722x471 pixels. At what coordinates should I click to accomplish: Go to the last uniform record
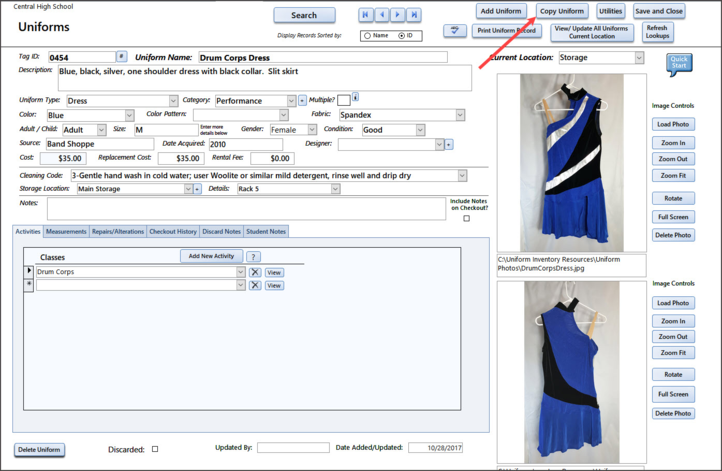pos(414,15)
